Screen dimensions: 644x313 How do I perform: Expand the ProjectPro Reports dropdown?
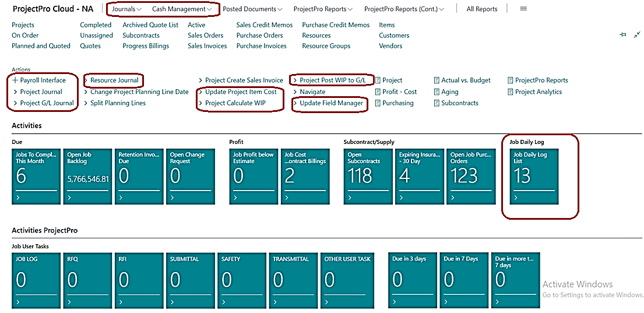[x=323, y=9]
